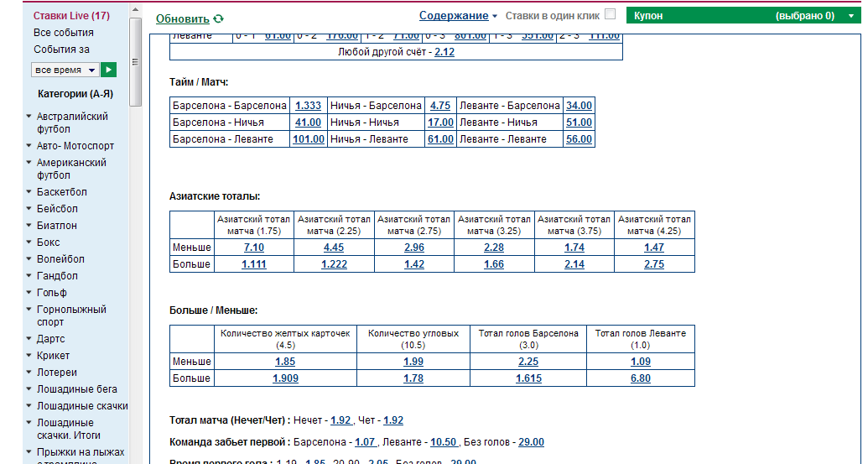The width and height of the screenshot is (868, 464).
Task: Click the sidebar vertical scrollbar thumb
Action: pyautogui.click(x=135, y=61)
